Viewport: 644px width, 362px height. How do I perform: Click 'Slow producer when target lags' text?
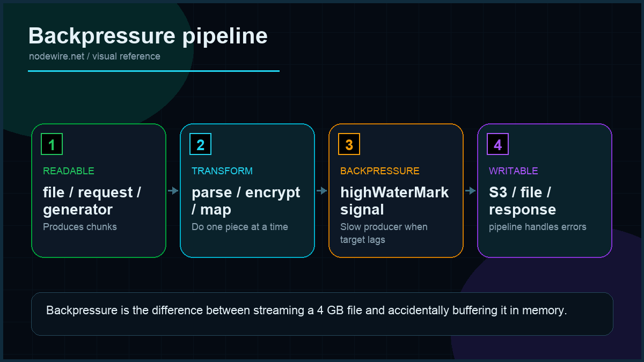click(384, 233)
